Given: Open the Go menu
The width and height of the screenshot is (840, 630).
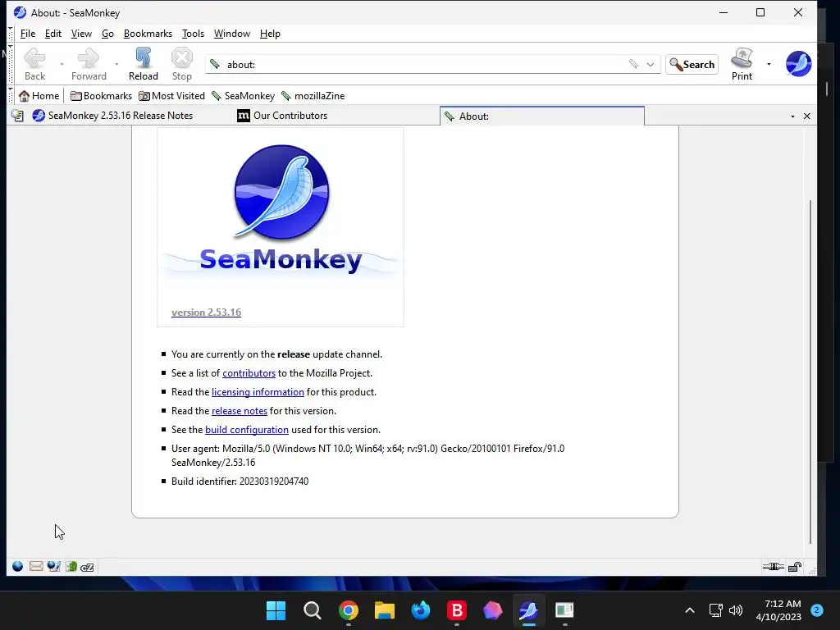Looking at the screenshot, I should pyautogui.click(x=107, y=34).
